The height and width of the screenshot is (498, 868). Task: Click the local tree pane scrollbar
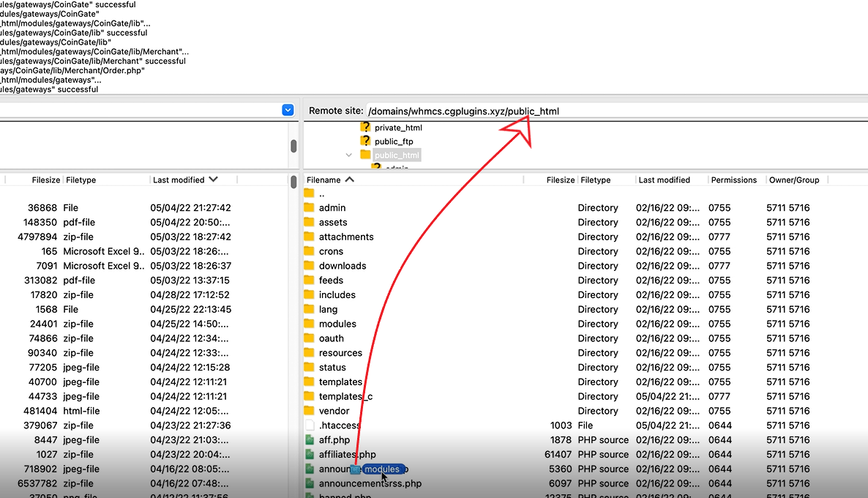click(x=293, y=146)
